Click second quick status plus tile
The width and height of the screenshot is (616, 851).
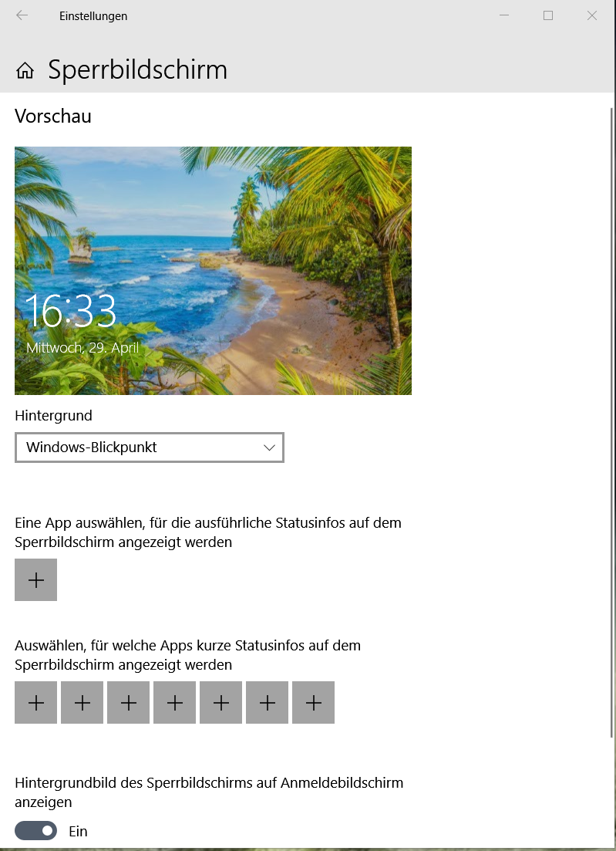coord(82,702)
